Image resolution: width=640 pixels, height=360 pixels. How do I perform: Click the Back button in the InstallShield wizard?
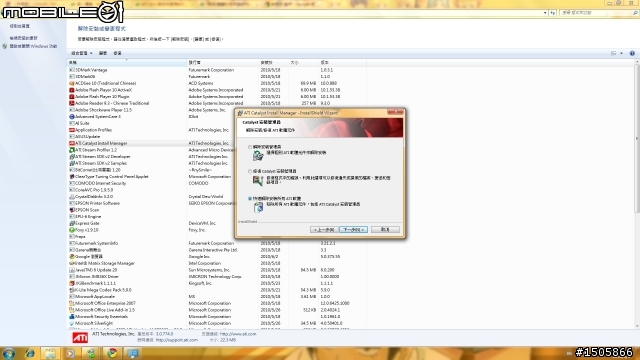click(324, 230)
